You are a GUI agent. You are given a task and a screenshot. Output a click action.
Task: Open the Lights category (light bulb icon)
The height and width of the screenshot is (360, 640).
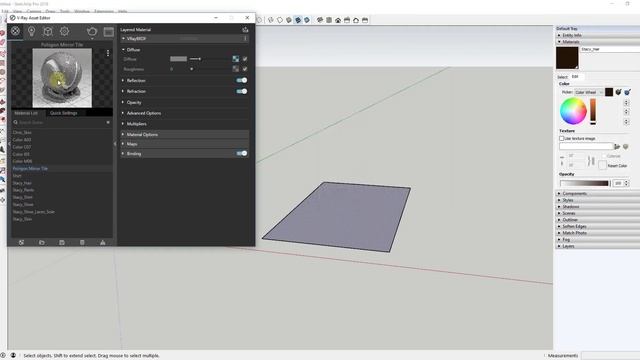pyautogui.click(x=31, y=31)
